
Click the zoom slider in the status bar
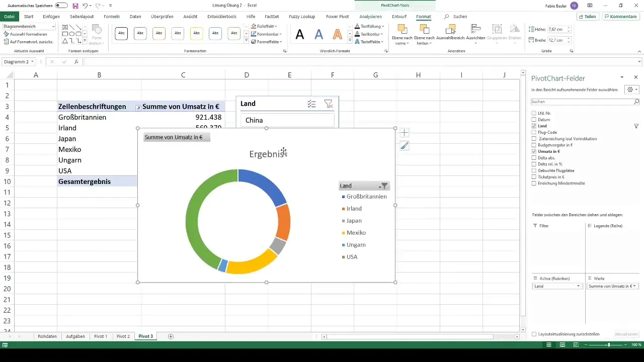[609, 345]
